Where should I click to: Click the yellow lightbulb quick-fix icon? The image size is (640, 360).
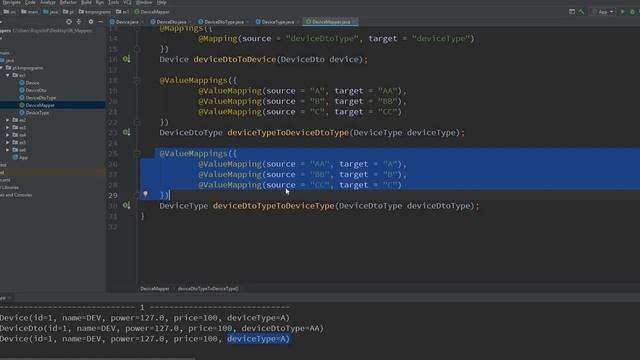click(145, 194)
